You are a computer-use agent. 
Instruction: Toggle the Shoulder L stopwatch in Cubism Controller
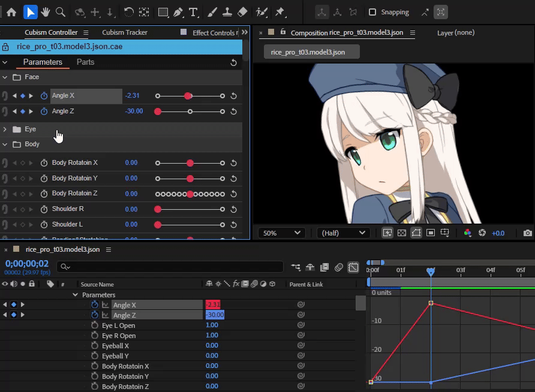tap(44, 225)
